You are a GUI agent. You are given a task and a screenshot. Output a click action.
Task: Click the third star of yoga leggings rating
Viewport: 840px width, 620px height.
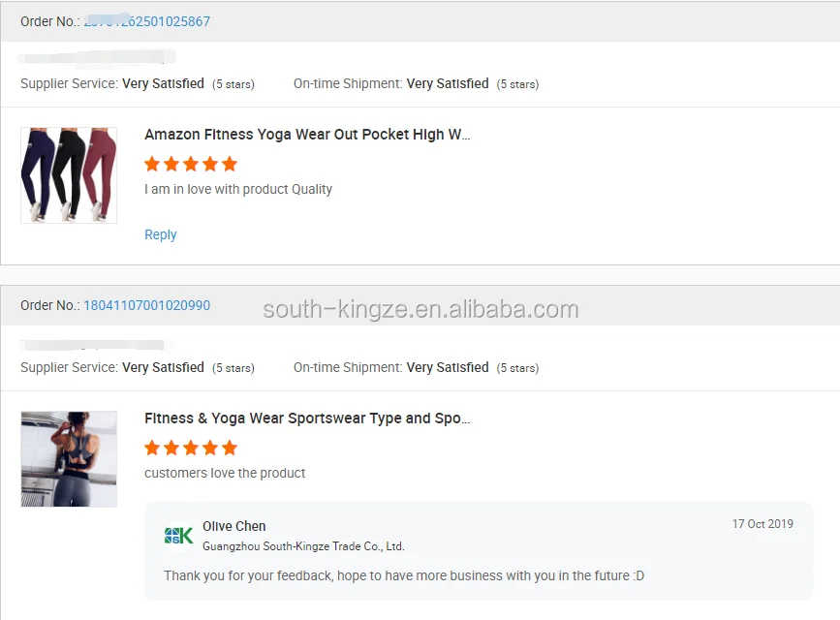point(191,164)
